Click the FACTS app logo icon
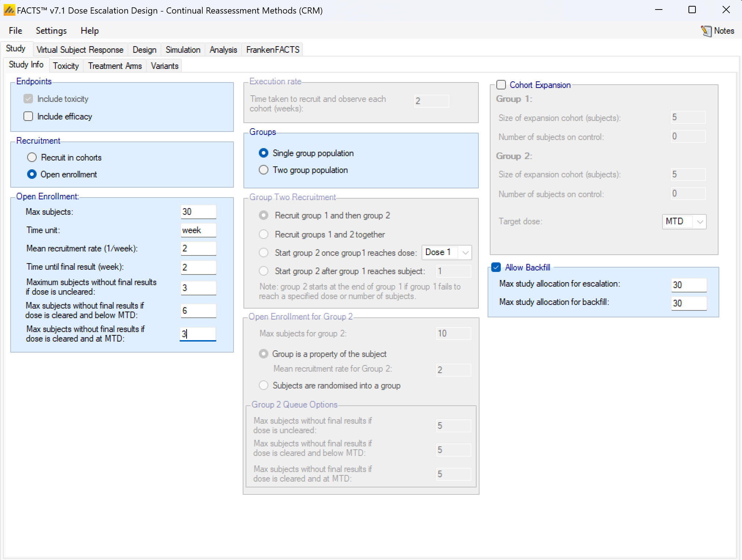 click(x=9, y=10)
